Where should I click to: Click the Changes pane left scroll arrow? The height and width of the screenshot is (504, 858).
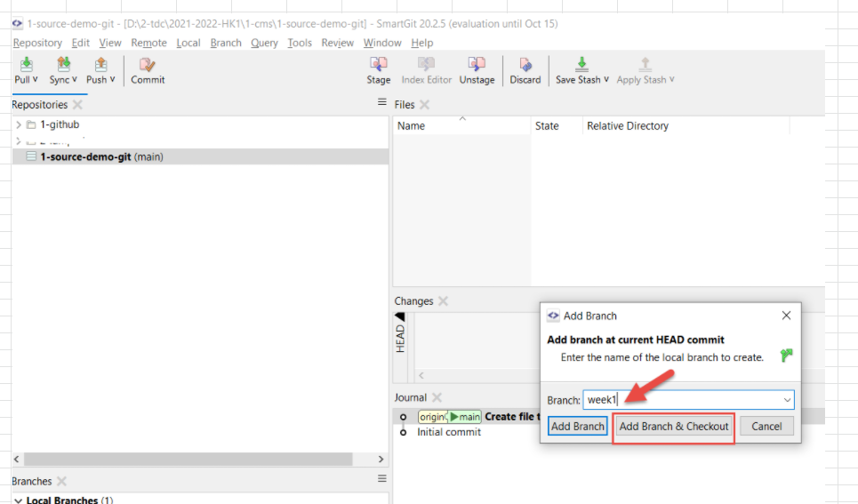[x=421, y=376]
